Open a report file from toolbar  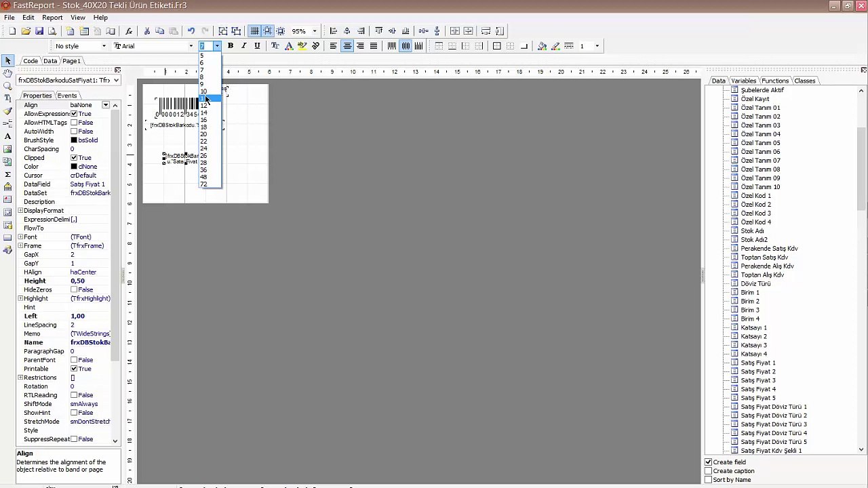(26, 31)
